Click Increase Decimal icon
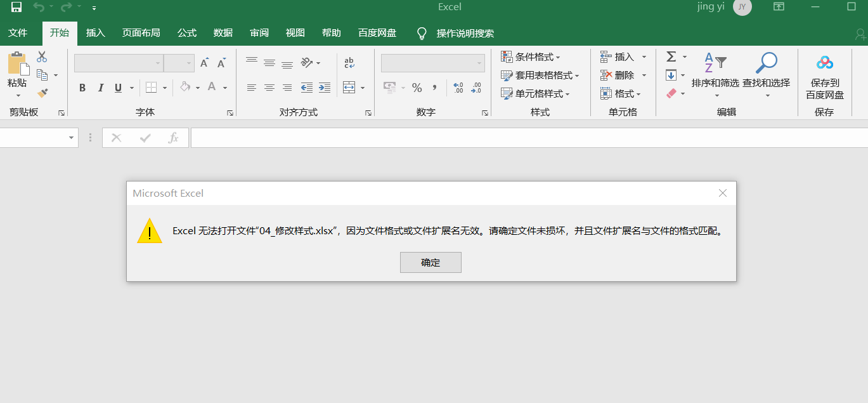This screenshot has height=403, width=868. (x=458, y=88)
